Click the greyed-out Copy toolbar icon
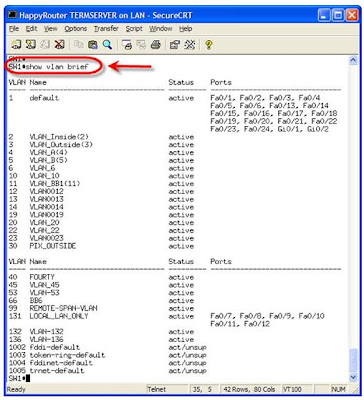Viewport: 364px width, 400px height. pyautogui.click(x=78, y=44)
